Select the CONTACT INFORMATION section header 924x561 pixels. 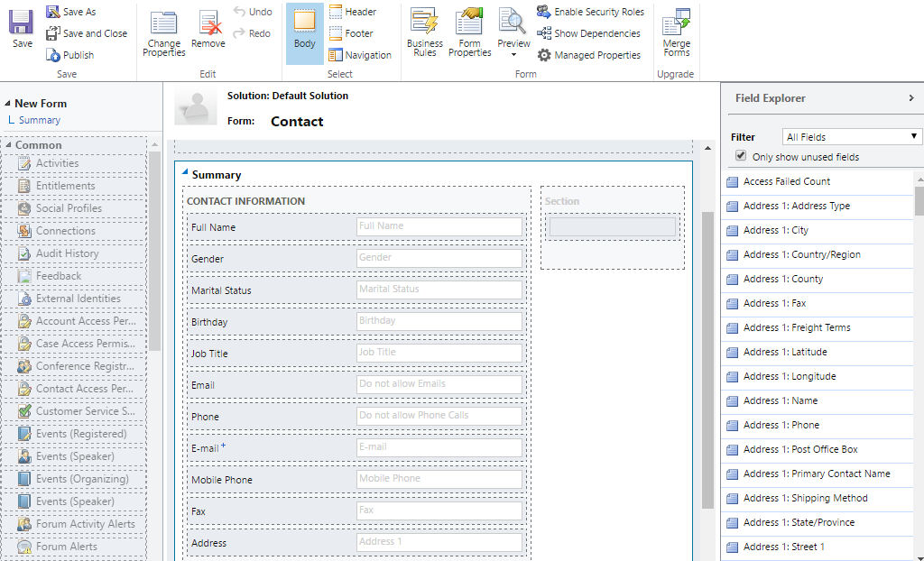pyautogui.click(x=245, y=201)
